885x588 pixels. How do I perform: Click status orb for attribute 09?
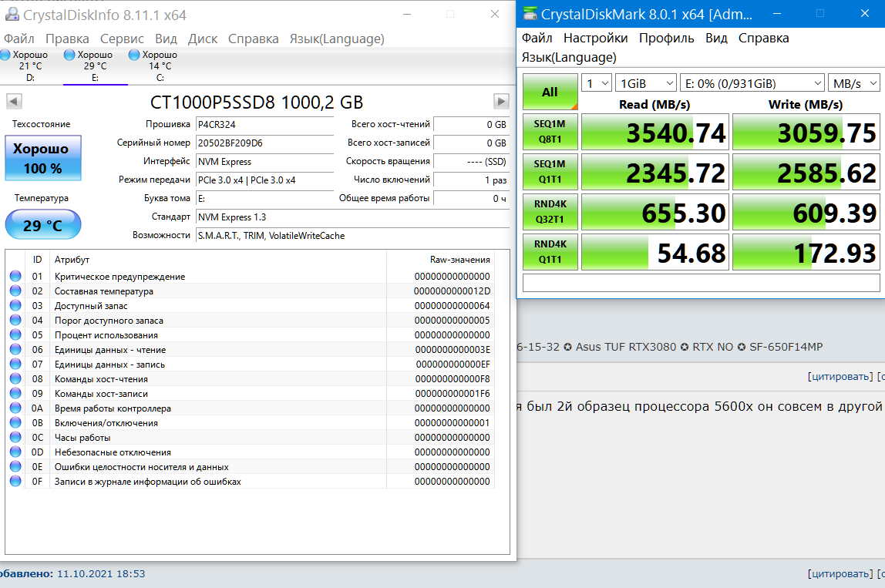pos(15,393)
